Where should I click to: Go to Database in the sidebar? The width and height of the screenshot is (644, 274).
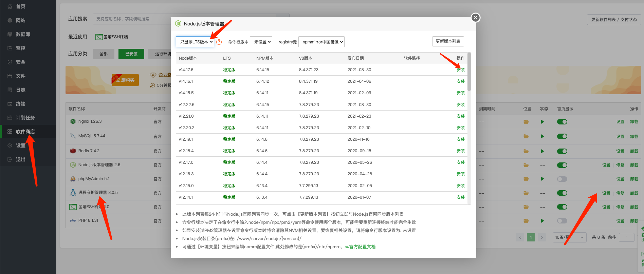click(x=23, y=34)
